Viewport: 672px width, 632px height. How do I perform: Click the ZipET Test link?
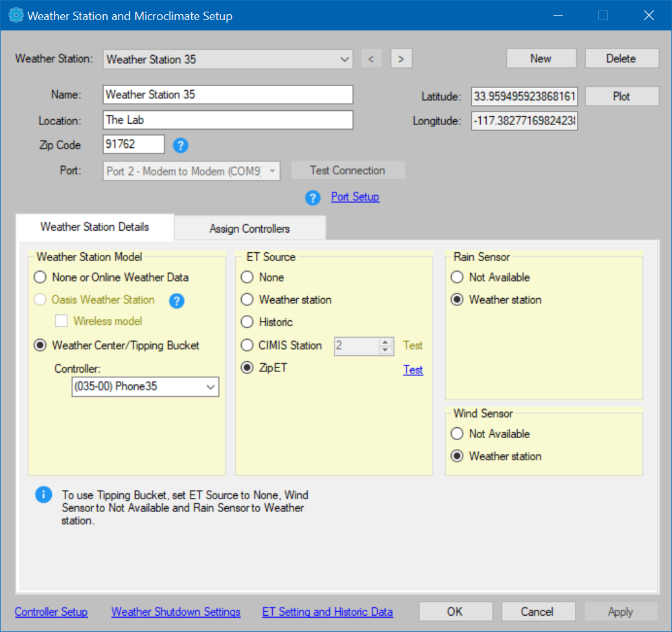[x=413, y=369]
